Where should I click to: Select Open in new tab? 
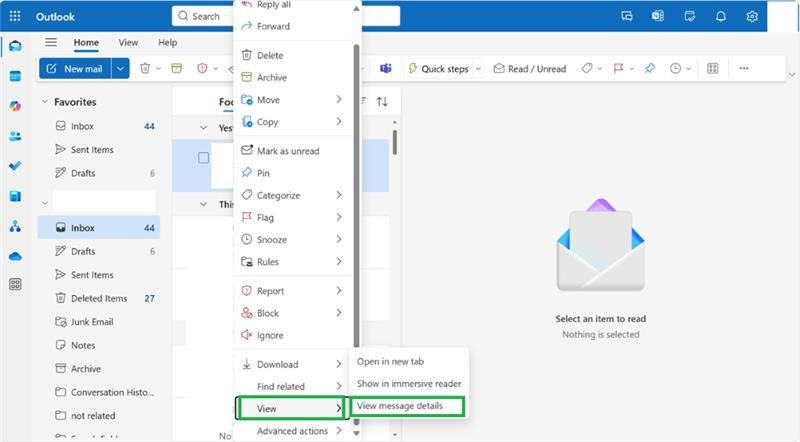409,361
